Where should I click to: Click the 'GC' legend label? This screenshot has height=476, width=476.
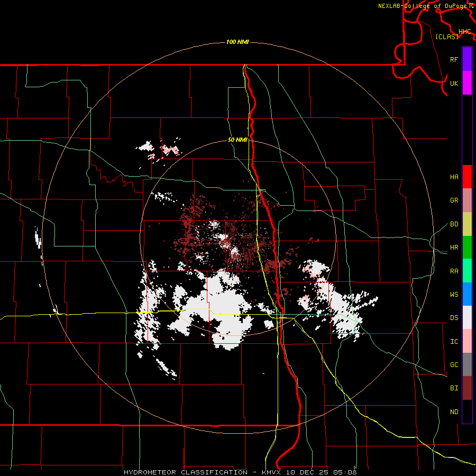pos(454,365)
